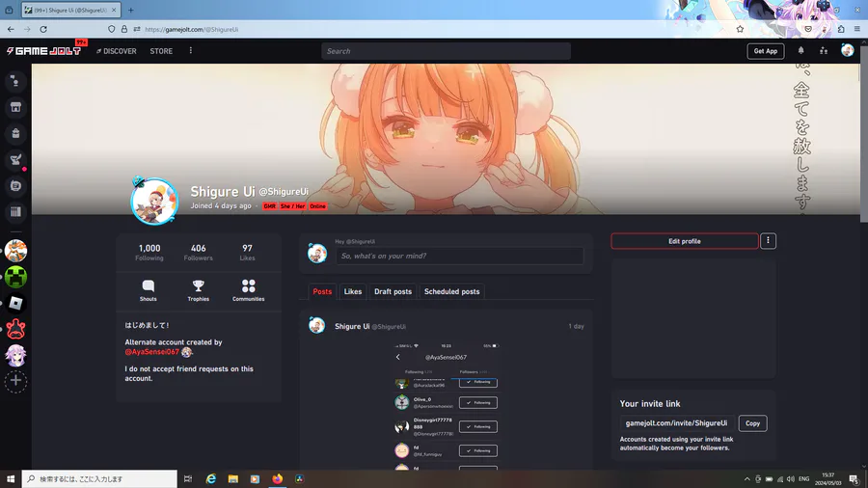The image size is (868, 488).
Task: Open the Minecraft creeper community
Action: [15, 277]
